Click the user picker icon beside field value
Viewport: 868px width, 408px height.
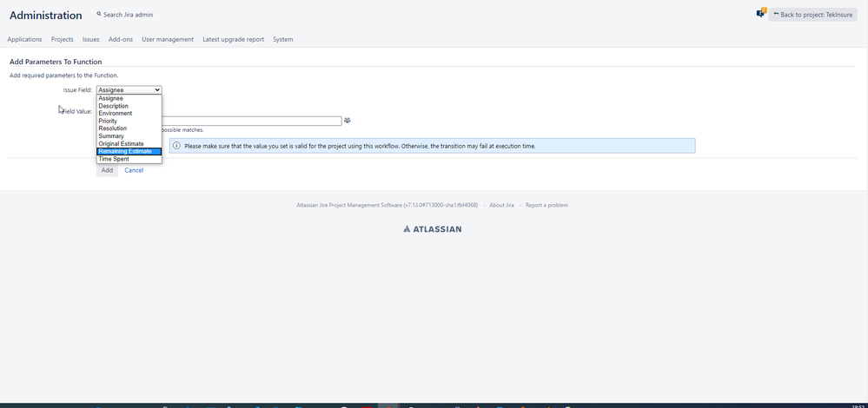tap(347, 120)
